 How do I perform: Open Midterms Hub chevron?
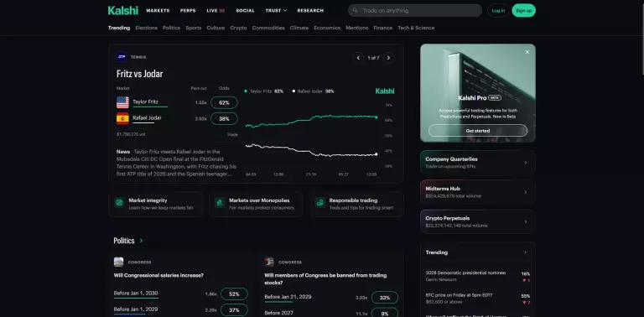(525, 192)
